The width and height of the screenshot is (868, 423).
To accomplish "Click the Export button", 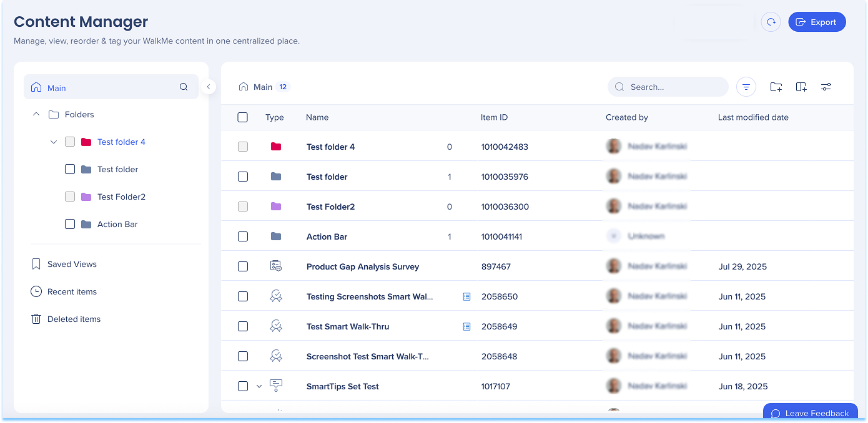I will (x=817, y=22).
